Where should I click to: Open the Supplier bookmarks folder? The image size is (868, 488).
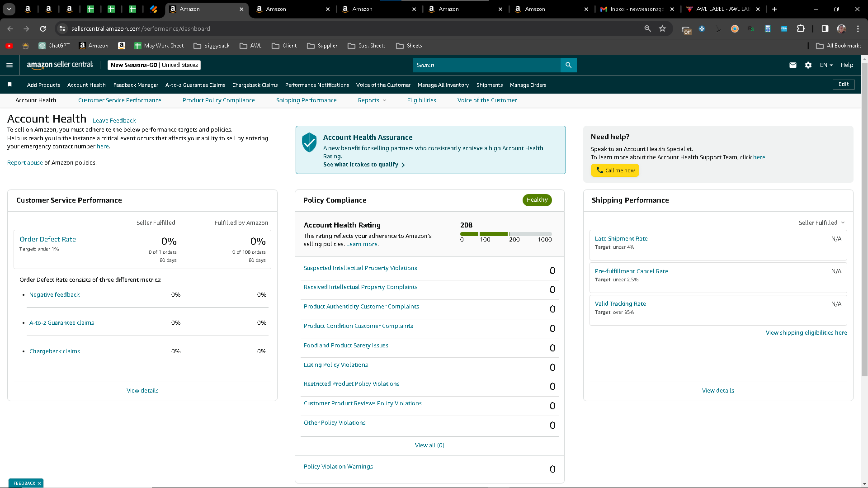coord(322,46)
